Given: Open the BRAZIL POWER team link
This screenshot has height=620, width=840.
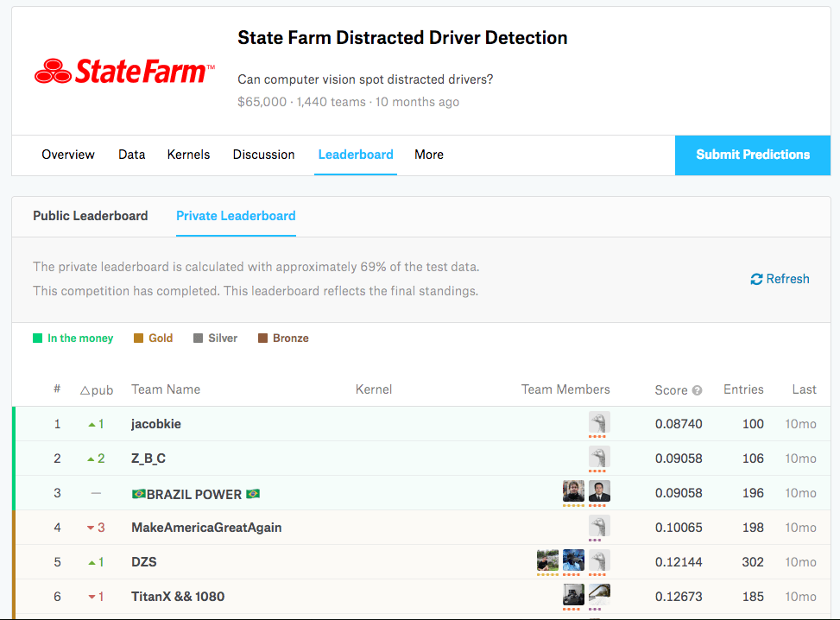Looking at the screenshot, I should tap(195, 494).
